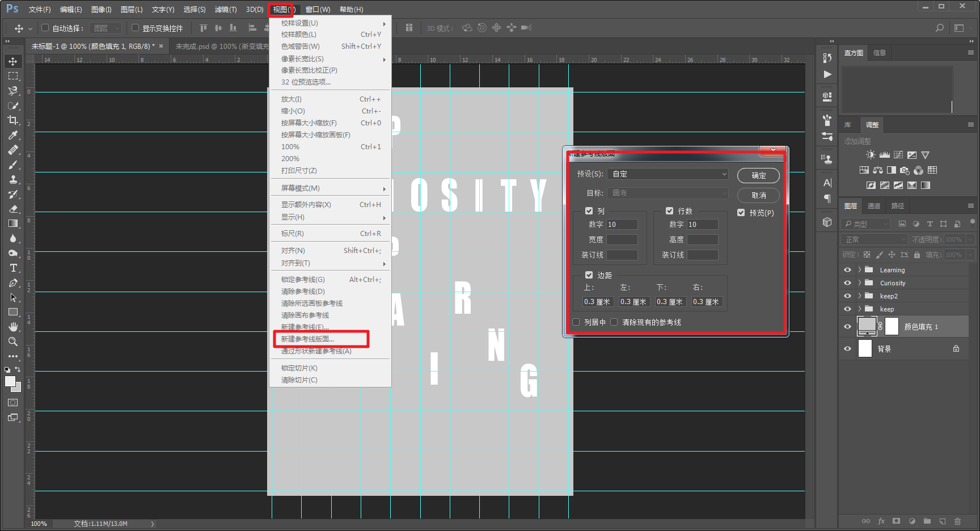
Task: Click the 行数 数字 input field
Action: click(x=703, y=225)
